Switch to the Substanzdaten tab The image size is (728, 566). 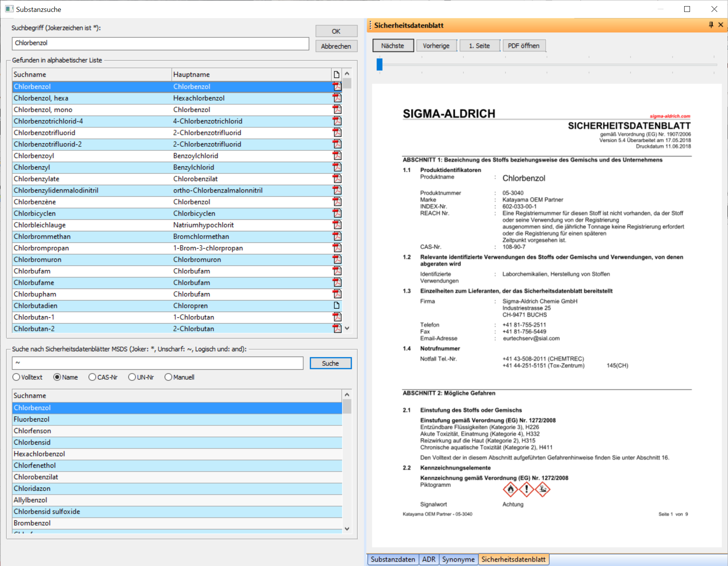(x=393, y=559)
